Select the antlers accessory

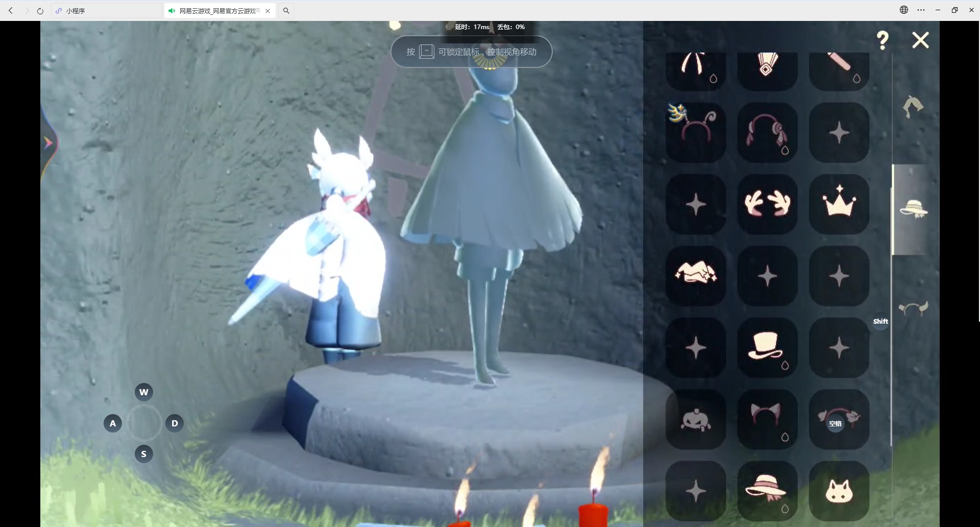pos(767,204)
